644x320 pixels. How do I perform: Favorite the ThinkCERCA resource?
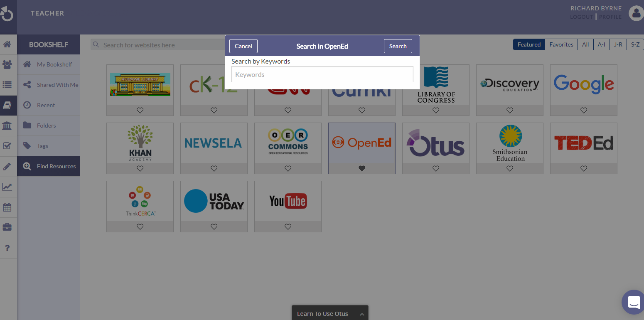coord(140,226)
